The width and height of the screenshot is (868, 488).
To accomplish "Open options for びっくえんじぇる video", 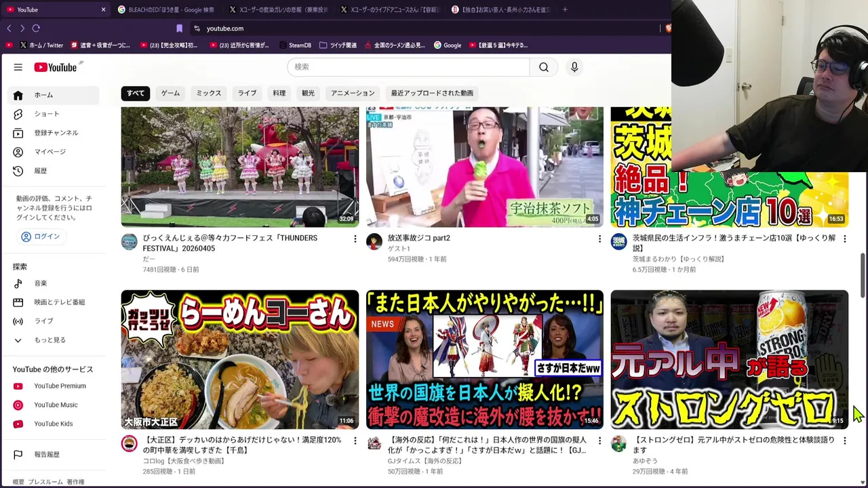I will (355, 239).
